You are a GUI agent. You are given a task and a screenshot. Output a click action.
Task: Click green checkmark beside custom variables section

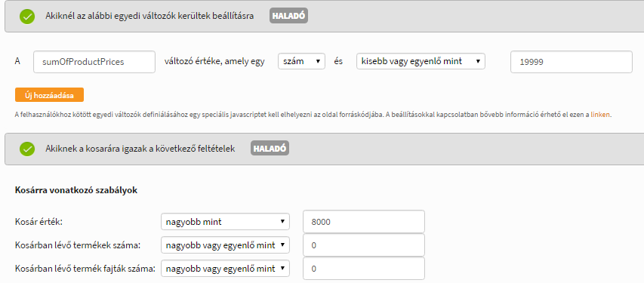click(27, 17)
